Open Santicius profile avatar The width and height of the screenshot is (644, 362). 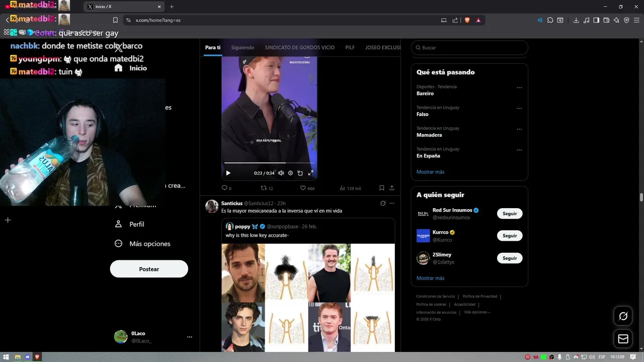coord(212,206)
